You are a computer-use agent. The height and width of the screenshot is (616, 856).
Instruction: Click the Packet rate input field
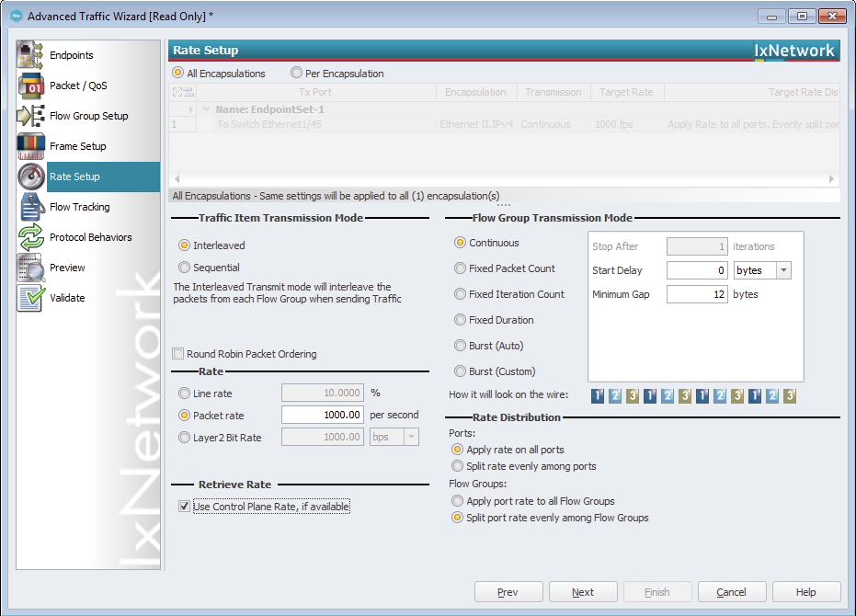322,416
